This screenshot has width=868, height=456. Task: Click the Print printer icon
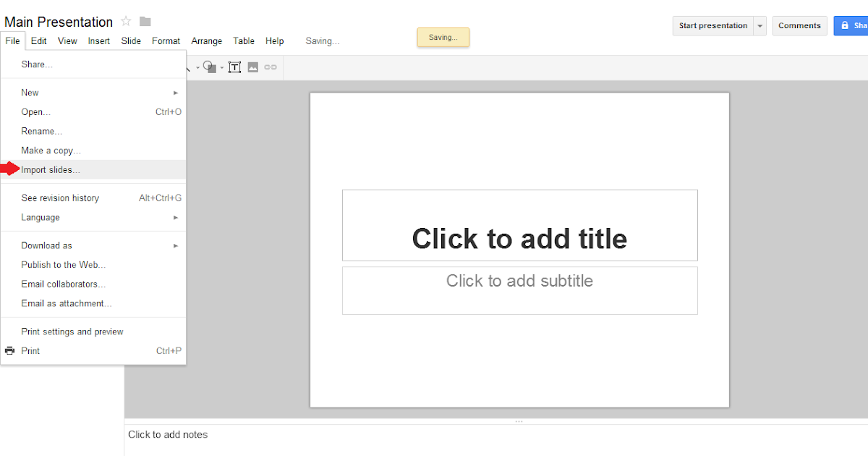(x=9, y=350)
